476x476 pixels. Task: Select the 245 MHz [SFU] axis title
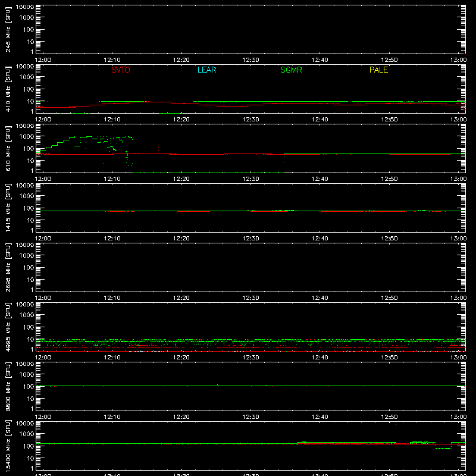click(8, 29)
